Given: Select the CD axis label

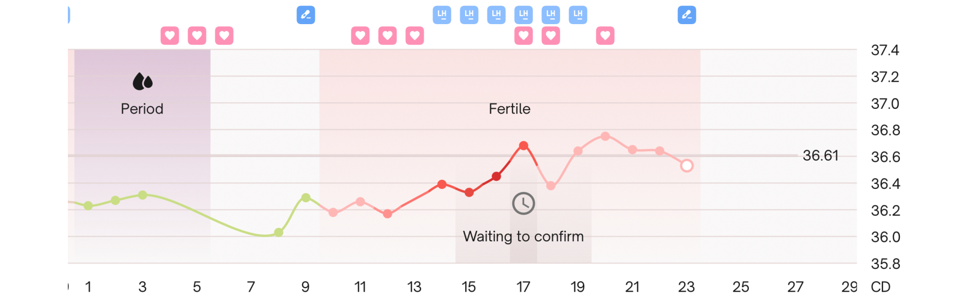Looking at the screenshot, I should tap(881, 287).
